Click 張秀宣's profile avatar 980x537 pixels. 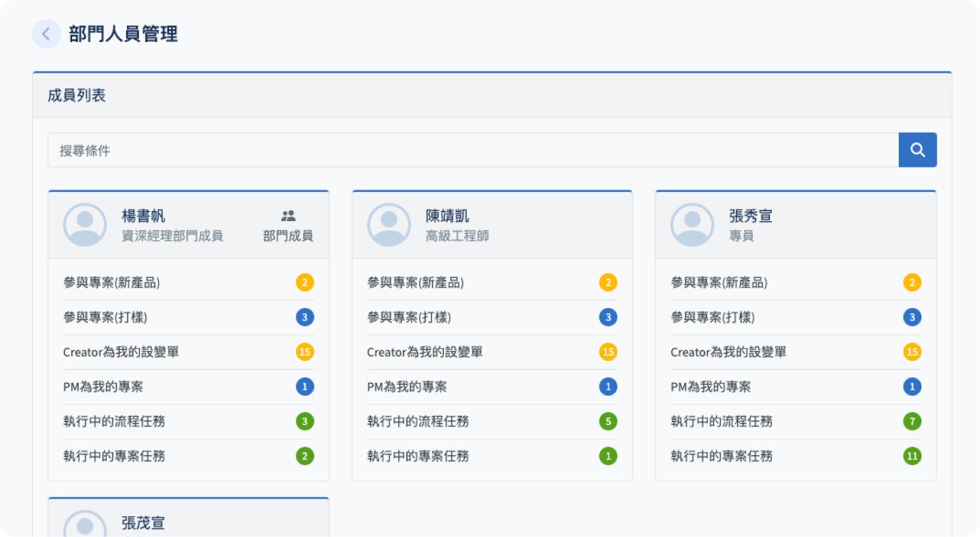click(692, 225)
